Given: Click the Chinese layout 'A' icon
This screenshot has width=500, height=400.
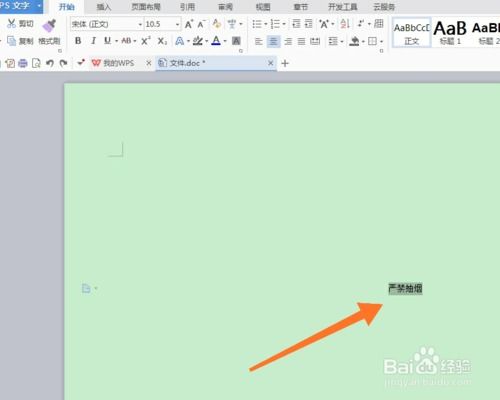Looking at the screenshot, I should pyautogui.click(x=324, y=24).
